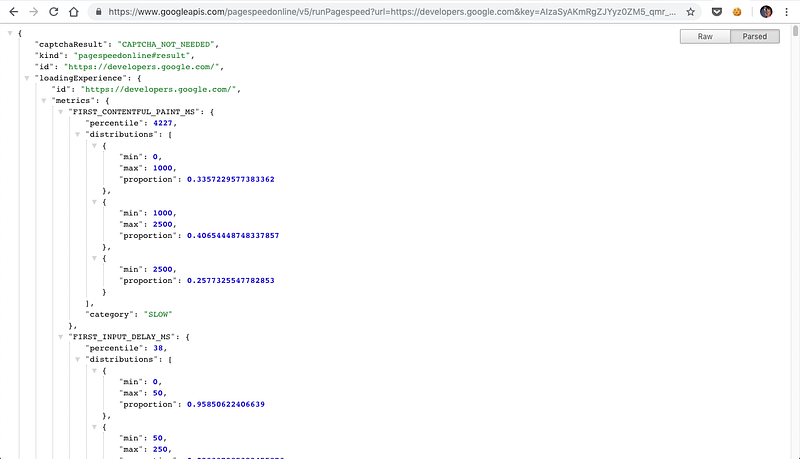This screenshot has height=459, width=800.
Task: Select proportion 0.95850622406639
Action: coord(226,404)
